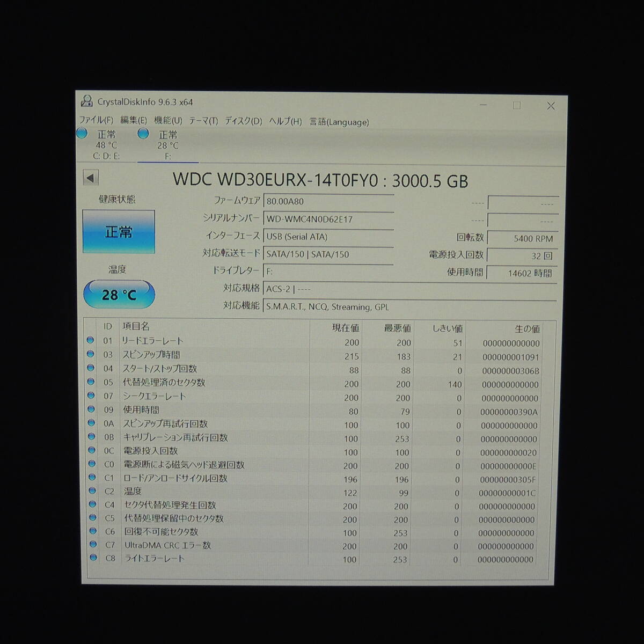Click the transfer mode field SATA/150 | SATA/150
Image resolution: width=644 pixels, height=644 pixels.
(x=328, y=254)
